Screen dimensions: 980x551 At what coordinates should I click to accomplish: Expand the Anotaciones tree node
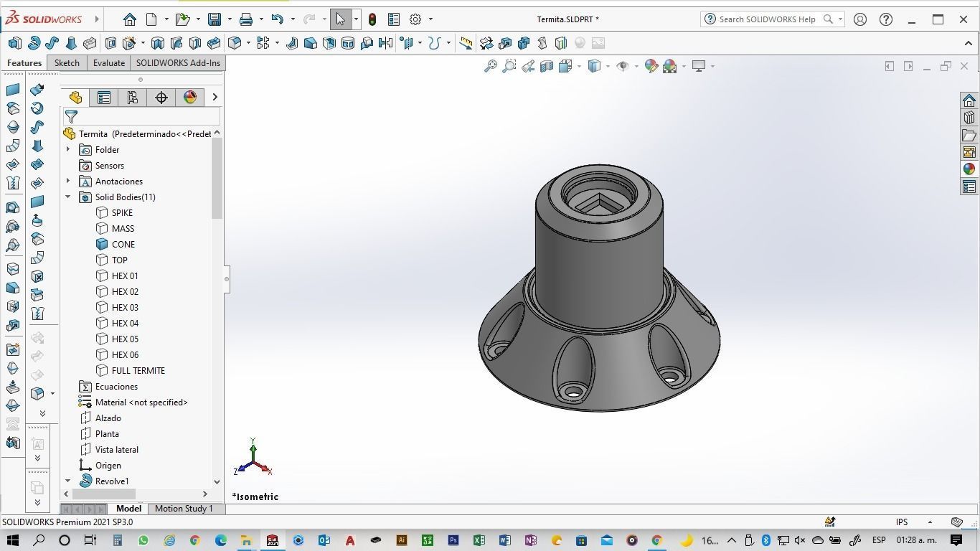[68, 181]
